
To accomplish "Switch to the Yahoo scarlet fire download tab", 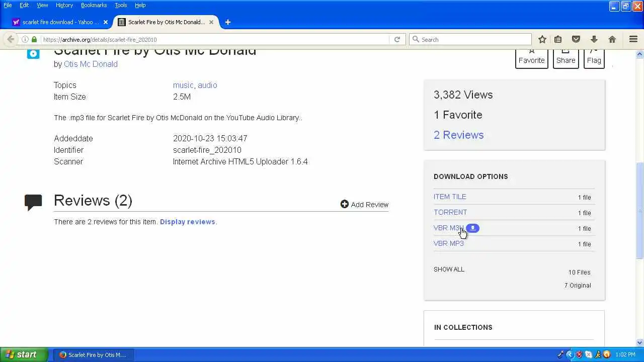I will coord(60,22).
